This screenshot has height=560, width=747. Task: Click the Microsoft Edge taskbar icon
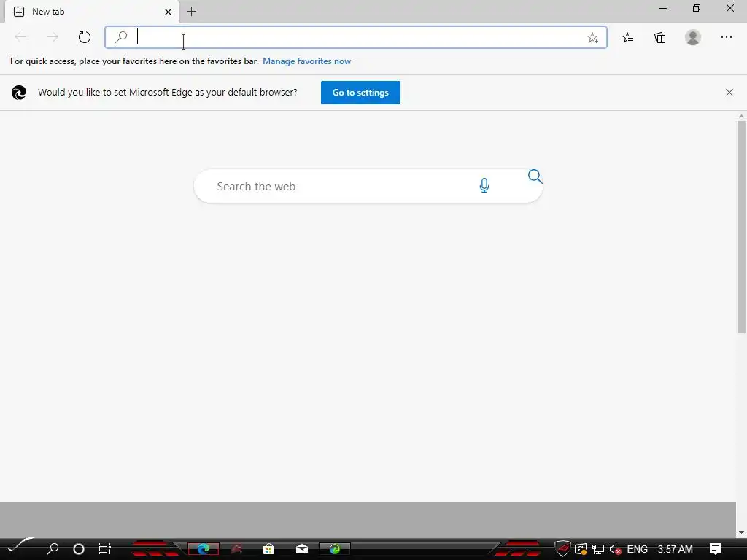point(204,549)
